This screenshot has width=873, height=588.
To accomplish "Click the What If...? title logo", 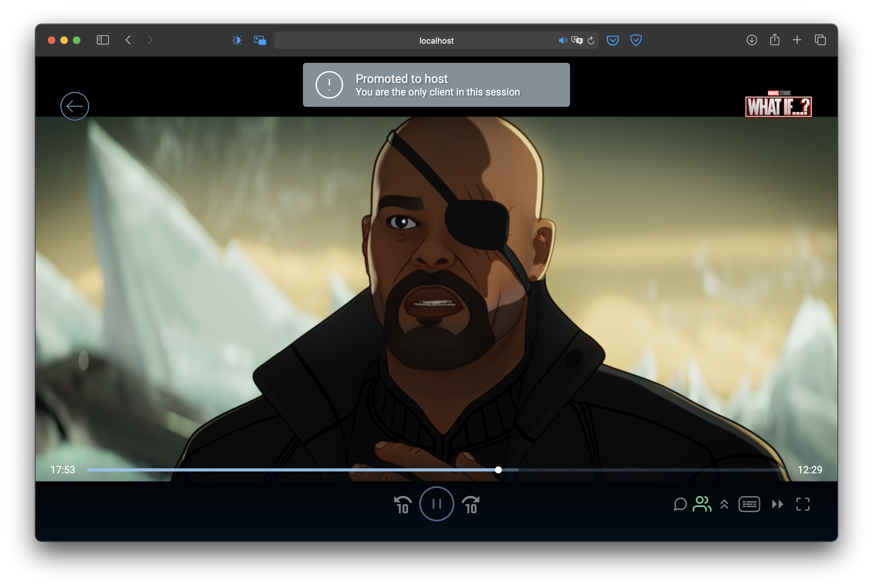I will tap(778, 105).
